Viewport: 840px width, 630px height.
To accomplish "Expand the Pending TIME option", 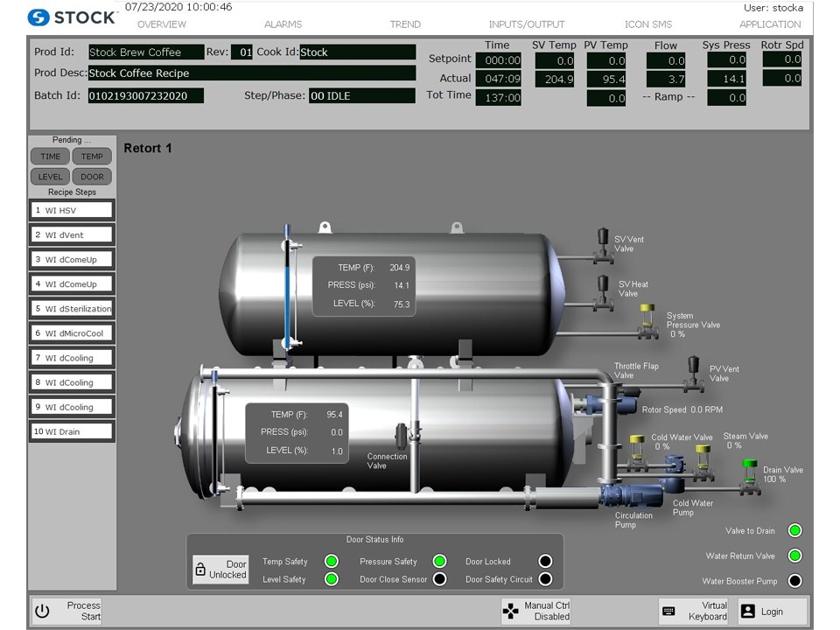I will click(50, 156).
